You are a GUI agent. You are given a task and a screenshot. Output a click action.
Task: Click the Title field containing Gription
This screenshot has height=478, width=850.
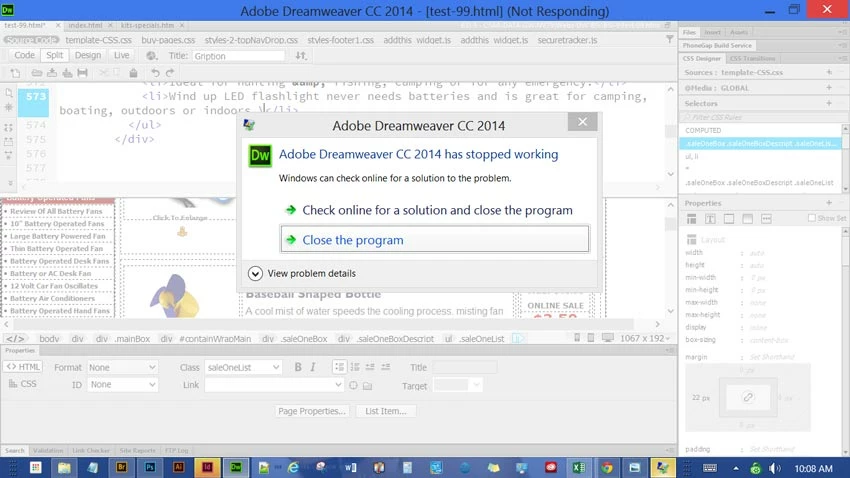tap(238, 56)
